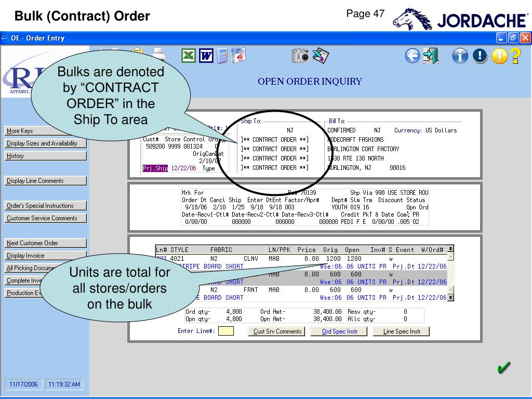Click the Ord Amt 38,400.00 value
532x399 pixels.
pyautogui.click(x=327, y=312)
